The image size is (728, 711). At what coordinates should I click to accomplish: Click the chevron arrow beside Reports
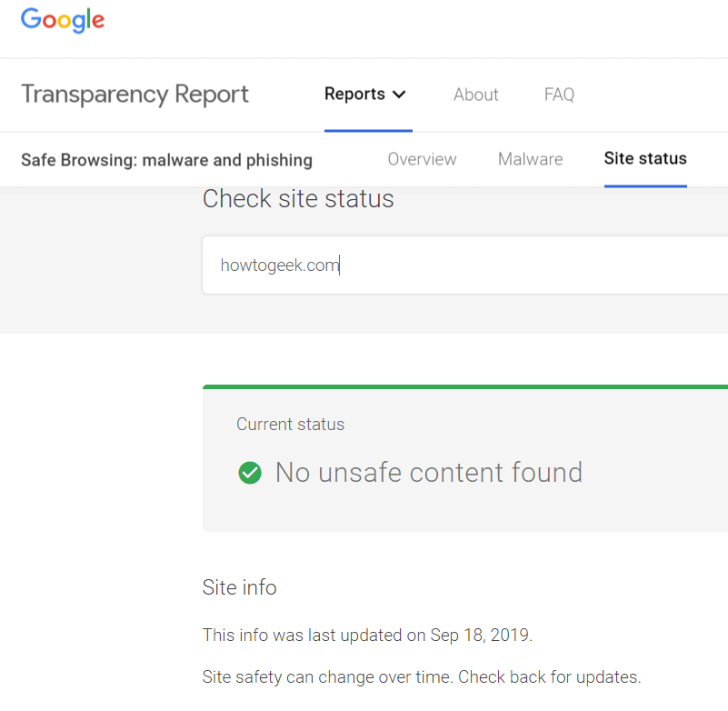point(399,95)
